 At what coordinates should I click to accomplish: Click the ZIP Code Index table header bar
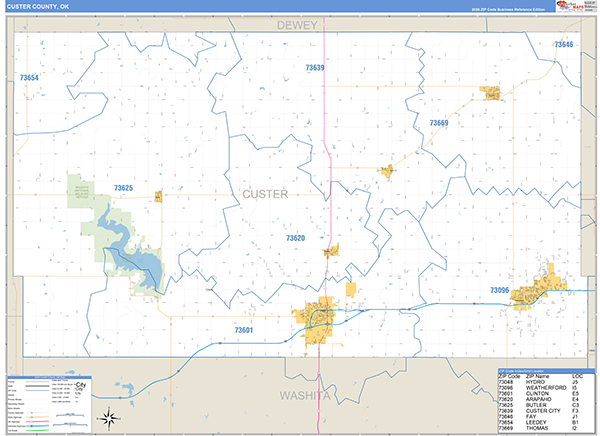click(547, 371)
